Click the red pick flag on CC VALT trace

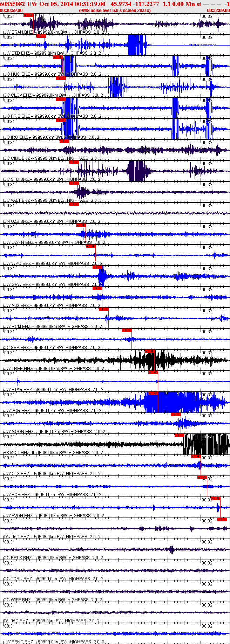coord(74,183)
